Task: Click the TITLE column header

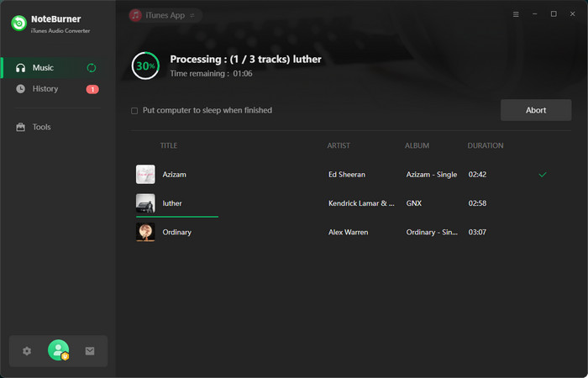Action: (169, 146)
